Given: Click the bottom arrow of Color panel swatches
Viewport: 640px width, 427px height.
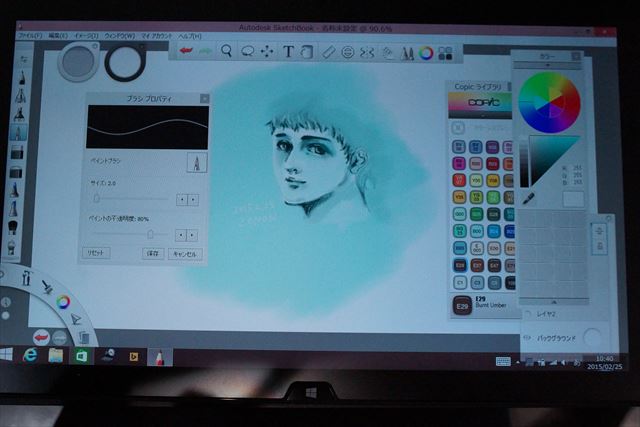Looking at the screenshot, I should coord(554,302).
